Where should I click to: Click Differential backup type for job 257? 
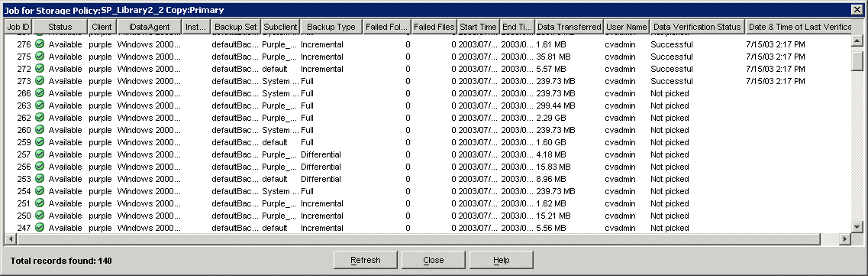[321, 154]
